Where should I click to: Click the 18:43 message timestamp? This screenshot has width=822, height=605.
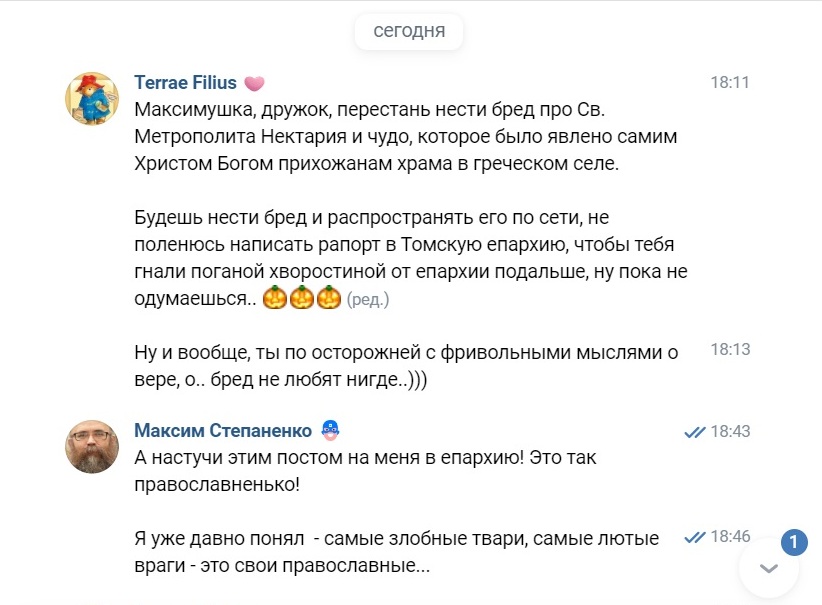730,432
